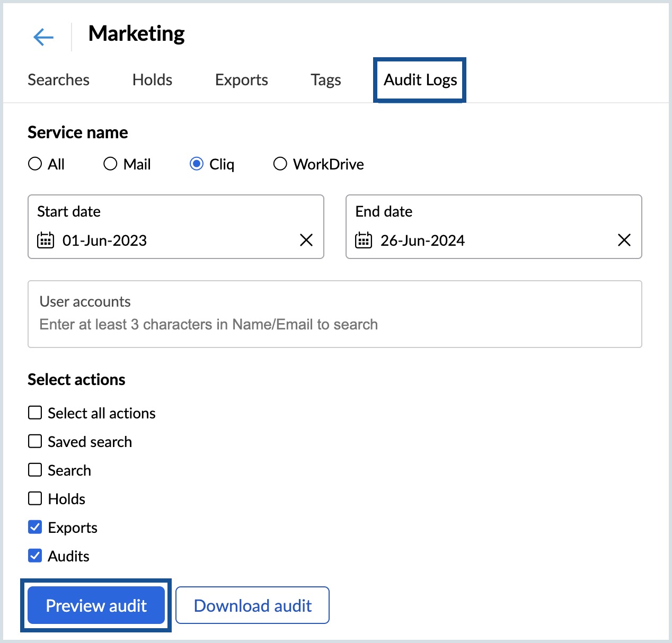Select the Mail service radio button
The height and width of the screenshot is (643, 672).
[110, 164]
